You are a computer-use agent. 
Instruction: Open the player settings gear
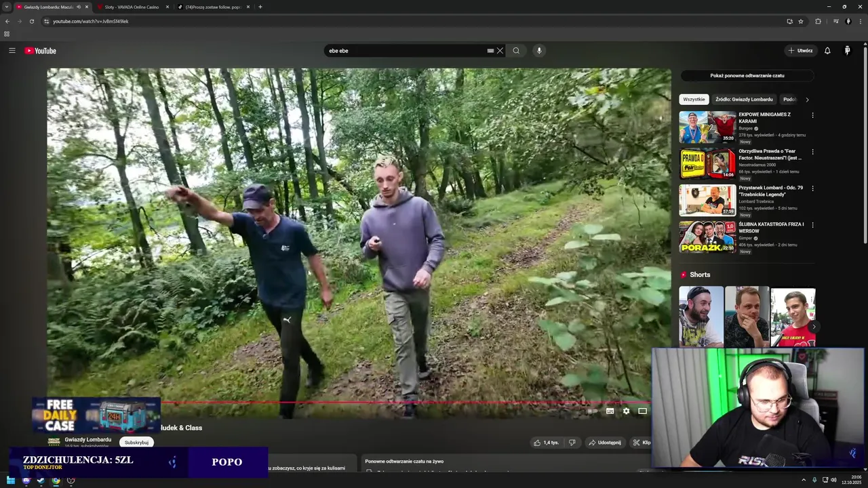(x=626, y=411)
